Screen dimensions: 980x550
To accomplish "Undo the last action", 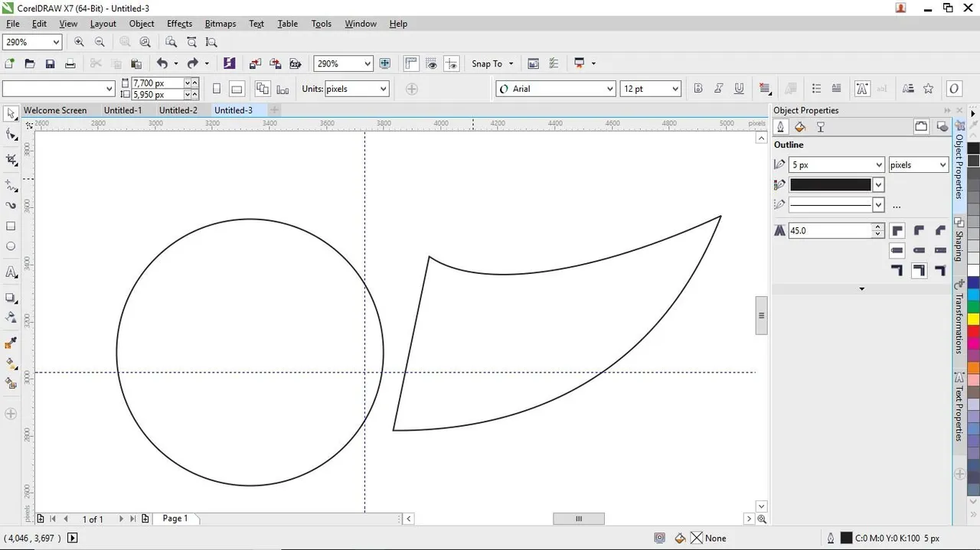I will coord(162,63).
